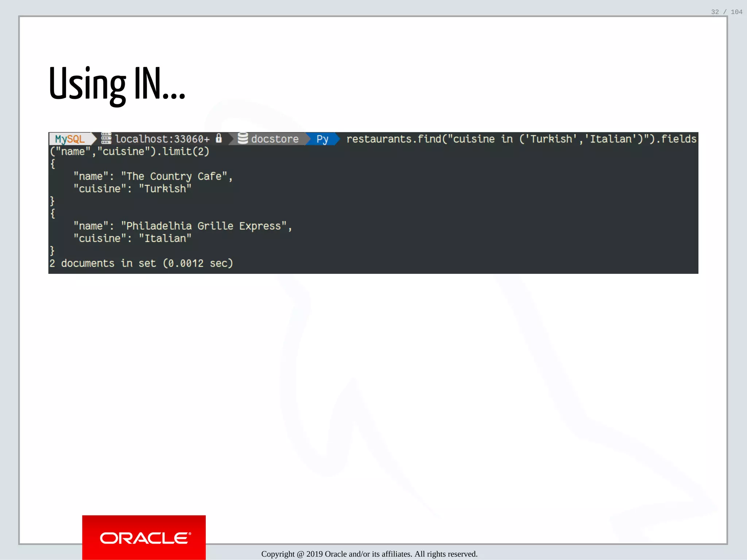Click the database cylinder icon before docstore

point(243,139)
